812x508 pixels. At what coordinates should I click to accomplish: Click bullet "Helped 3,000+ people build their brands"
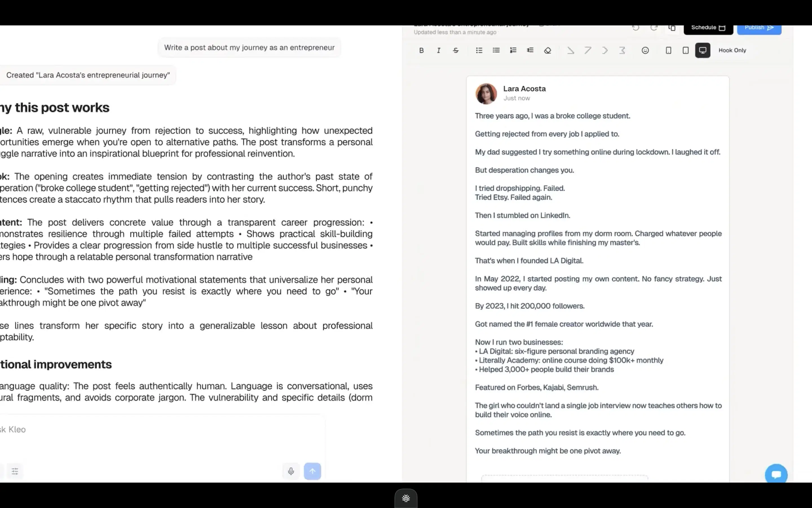coord(545,370)
